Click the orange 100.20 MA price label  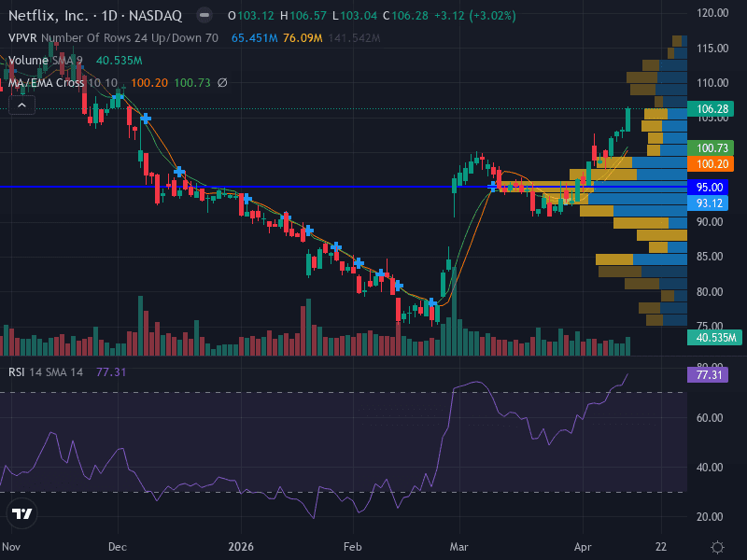tap(711, 164)
